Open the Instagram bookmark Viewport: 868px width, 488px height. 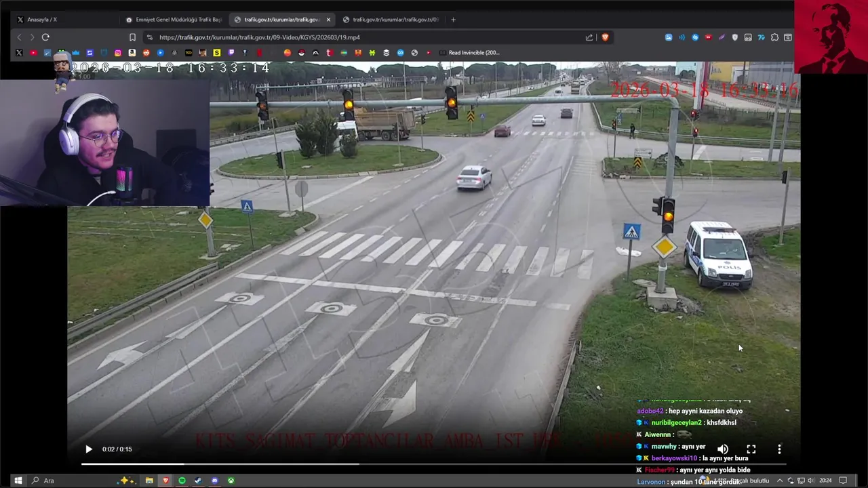tap(118, 53)
